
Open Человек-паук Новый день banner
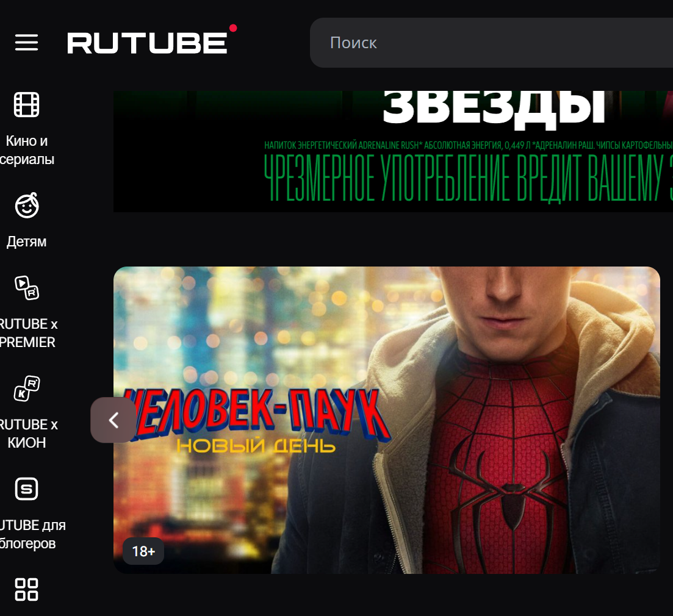[386, 420]
